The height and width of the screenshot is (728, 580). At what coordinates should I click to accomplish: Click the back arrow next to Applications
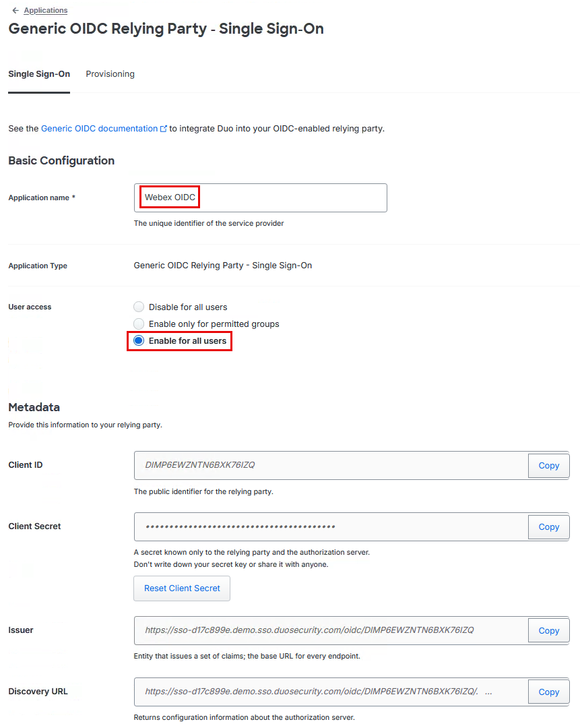coord(15,11)
